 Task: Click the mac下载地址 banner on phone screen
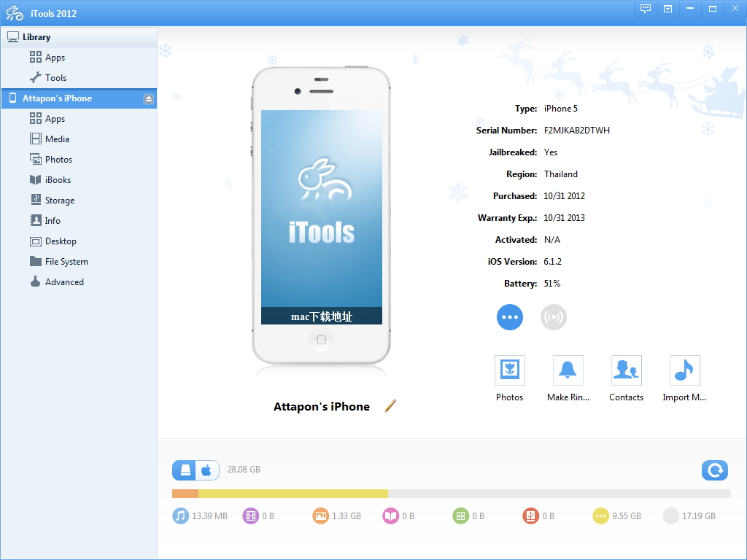point(322,316)
